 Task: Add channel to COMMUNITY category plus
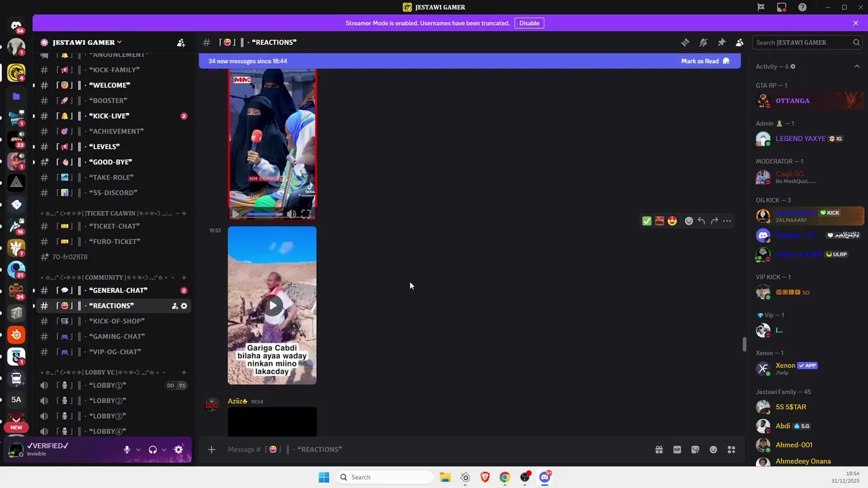tap(184, 277)
